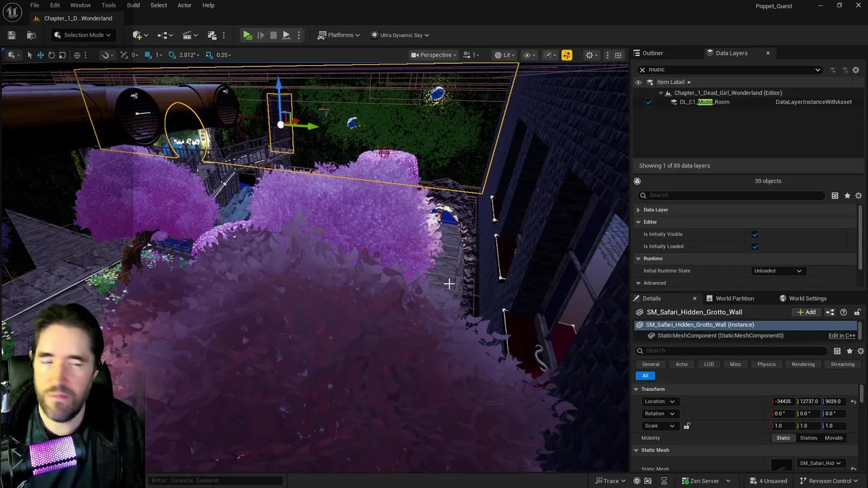Image resolution: width=868 pixels, height=488 pixels.
Task: Click the Add component button
Action: [806, 312]
